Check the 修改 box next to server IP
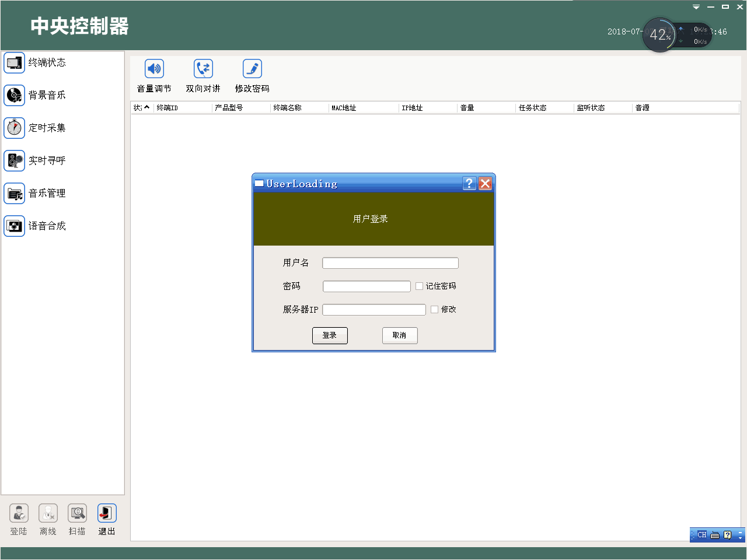 [x=433, y=310]
